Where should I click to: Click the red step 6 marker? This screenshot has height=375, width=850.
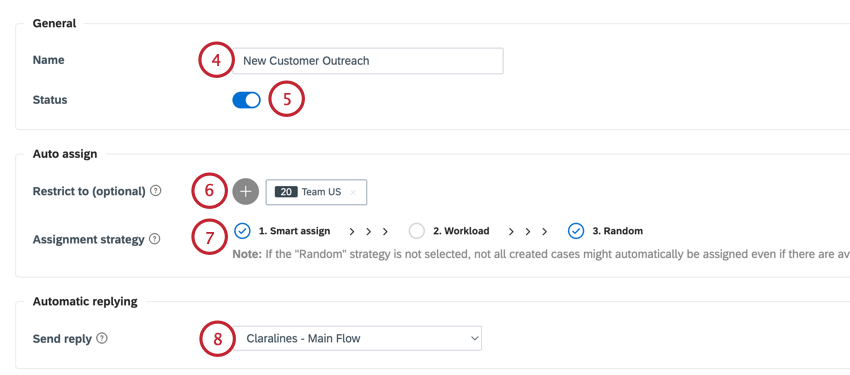click(x=210, y=191)
